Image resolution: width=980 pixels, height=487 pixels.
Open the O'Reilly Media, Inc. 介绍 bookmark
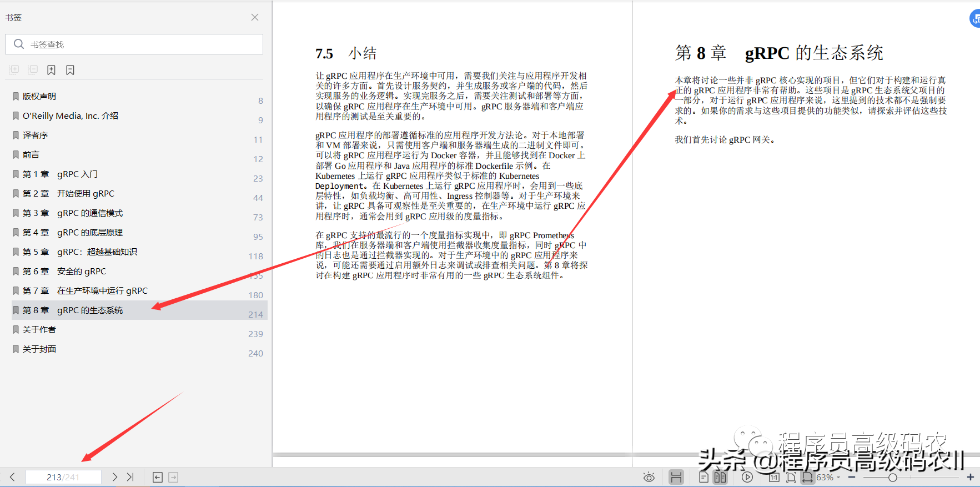pos(71,116)
